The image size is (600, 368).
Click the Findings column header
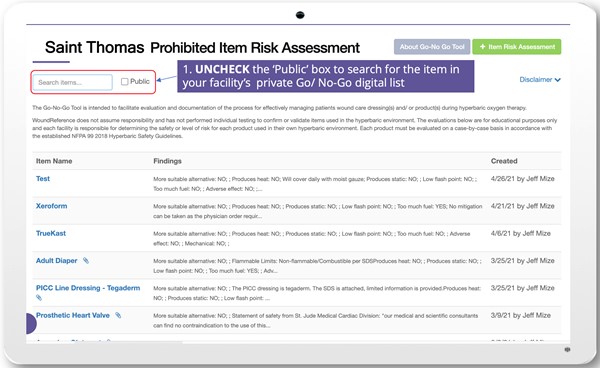[x=167, y=161]
